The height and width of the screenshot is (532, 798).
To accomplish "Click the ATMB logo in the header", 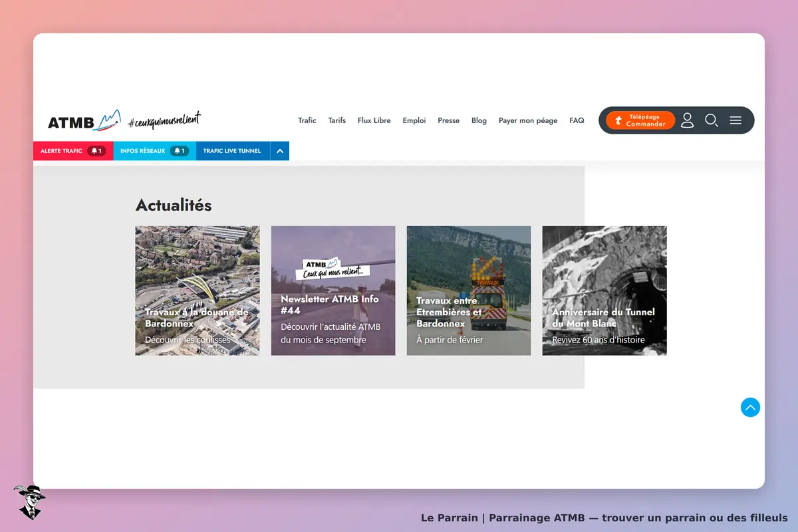I will pos(84,120).
